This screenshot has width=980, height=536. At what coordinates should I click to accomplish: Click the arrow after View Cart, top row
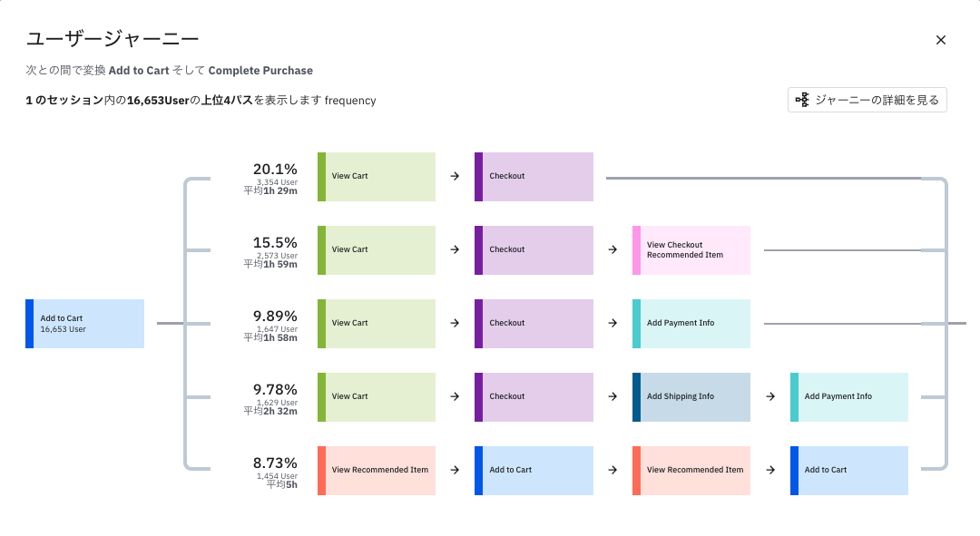(455, 177)
